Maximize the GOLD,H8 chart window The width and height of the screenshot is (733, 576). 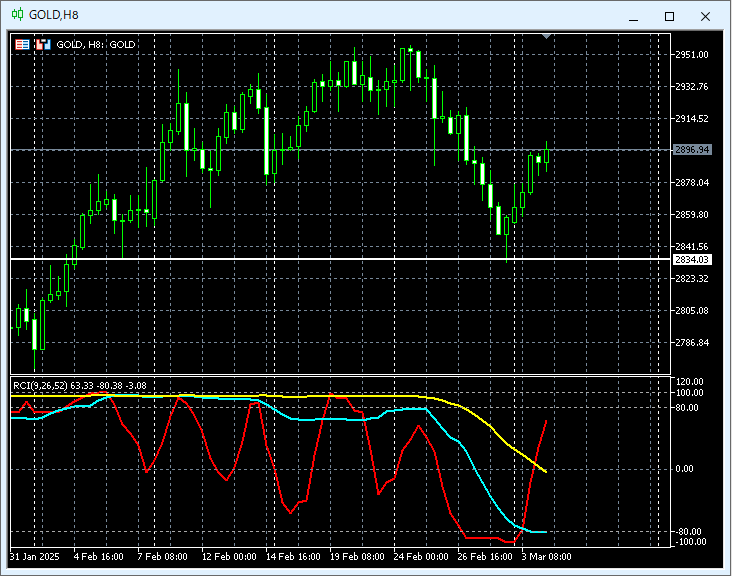click(x=669, y=16)
